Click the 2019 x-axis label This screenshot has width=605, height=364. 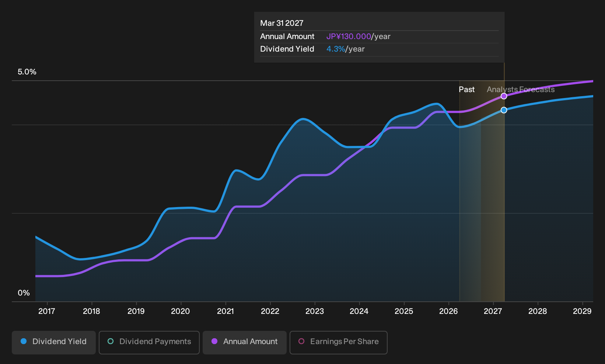click(x=136, y=311)
